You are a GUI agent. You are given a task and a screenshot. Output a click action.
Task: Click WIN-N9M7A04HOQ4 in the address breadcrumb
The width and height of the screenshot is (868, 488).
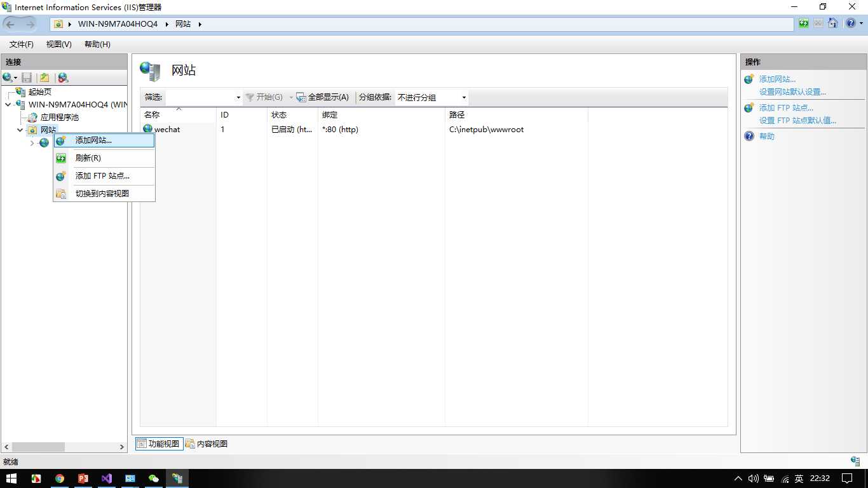tap(118, 24)
